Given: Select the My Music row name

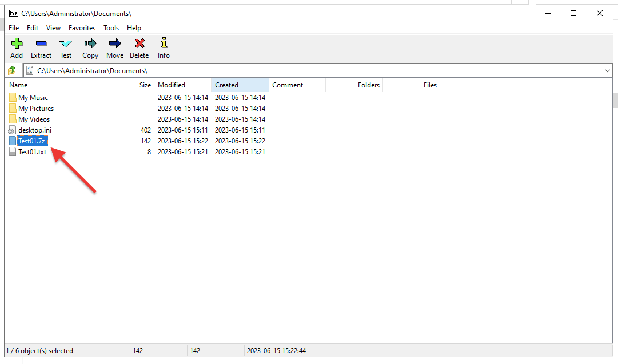Looking at the screenshot, I should tap(33, 97).
